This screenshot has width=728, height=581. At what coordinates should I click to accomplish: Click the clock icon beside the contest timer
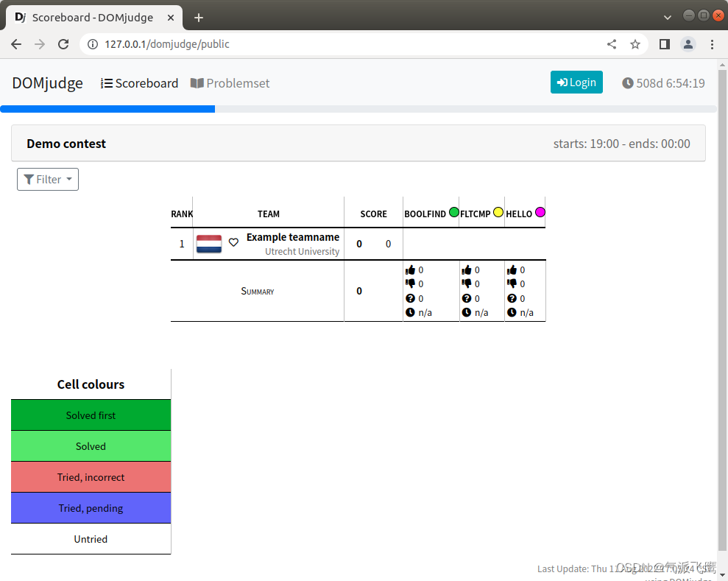coord(627,82)
